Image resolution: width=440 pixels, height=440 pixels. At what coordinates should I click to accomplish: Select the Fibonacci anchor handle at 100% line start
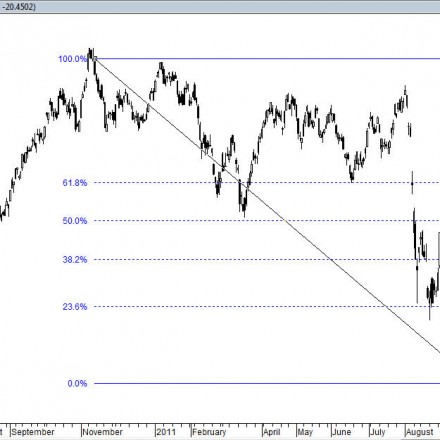coord(95,59)
